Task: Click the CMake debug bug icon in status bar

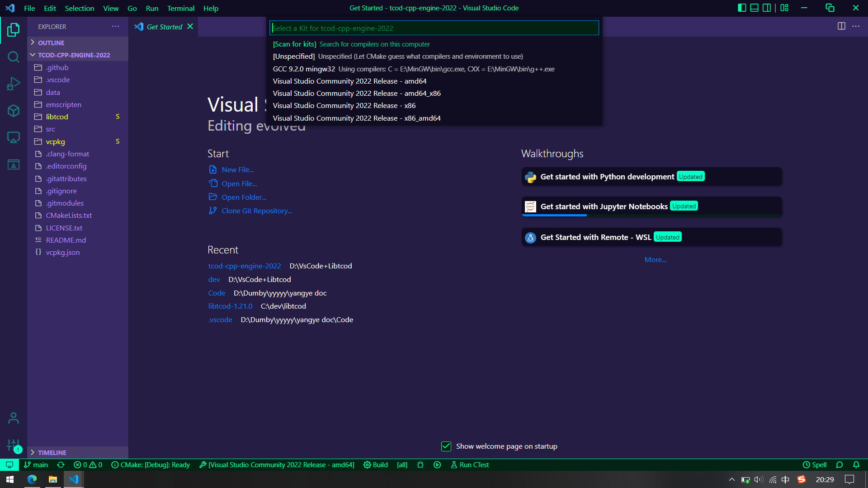Action: pos(420,465)
